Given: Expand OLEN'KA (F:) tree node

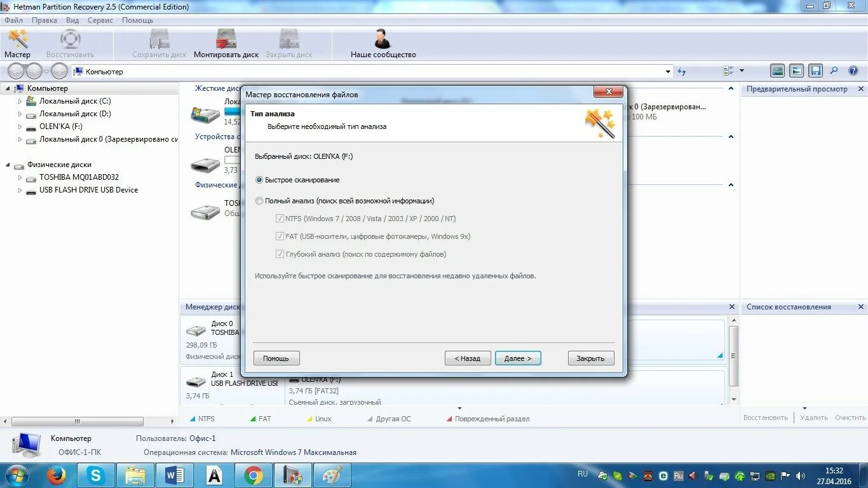Looking at the screenshot, I should [x=20, y=126].
